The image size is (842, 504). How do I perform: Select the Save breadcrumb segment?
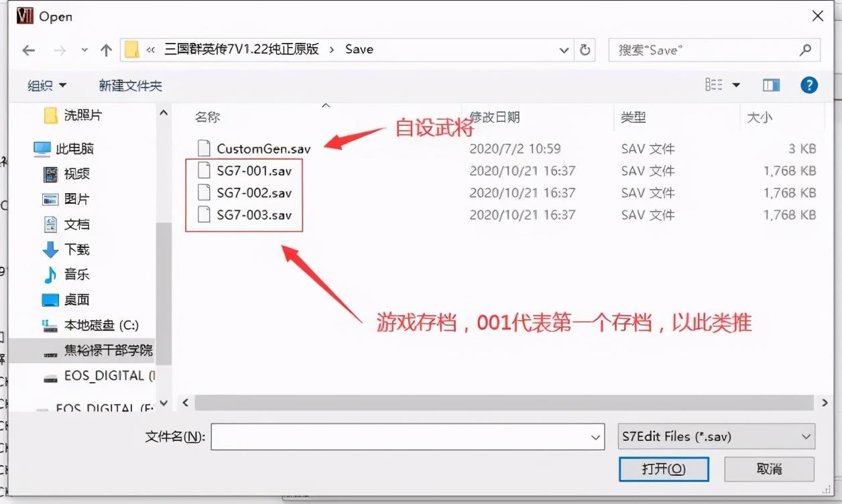point(359,50)
